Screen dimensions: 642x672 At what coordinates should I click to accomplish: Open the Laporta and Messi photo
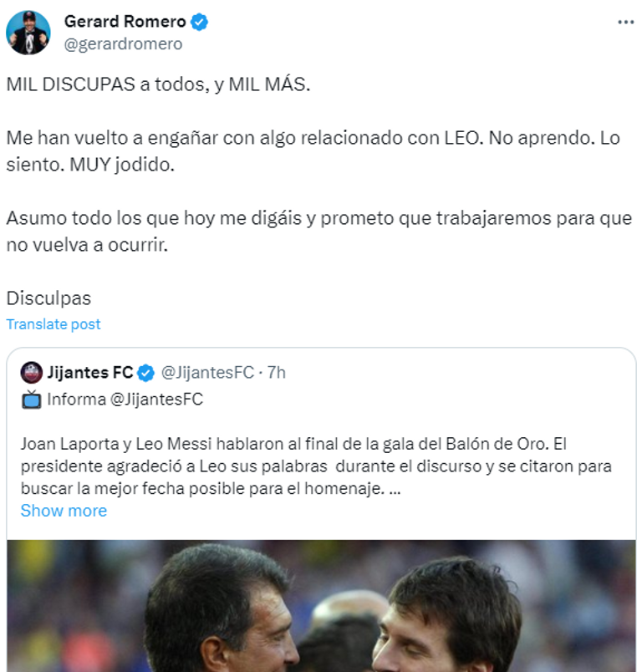pyautogui.click(x=321, y=605)
